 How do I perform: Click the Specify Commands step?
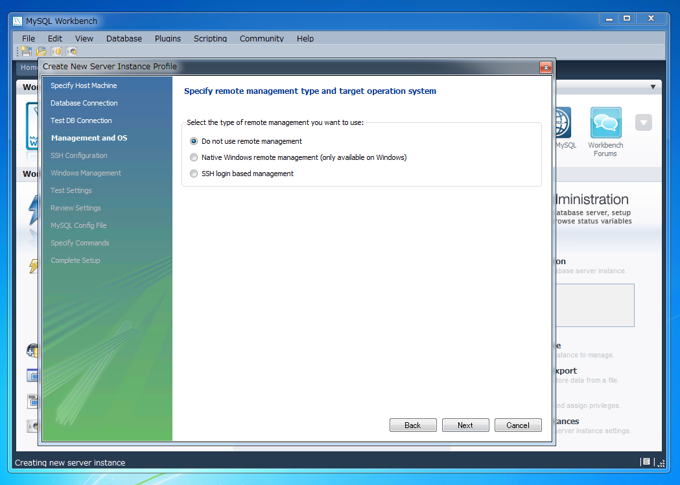(x=80, y=242)
